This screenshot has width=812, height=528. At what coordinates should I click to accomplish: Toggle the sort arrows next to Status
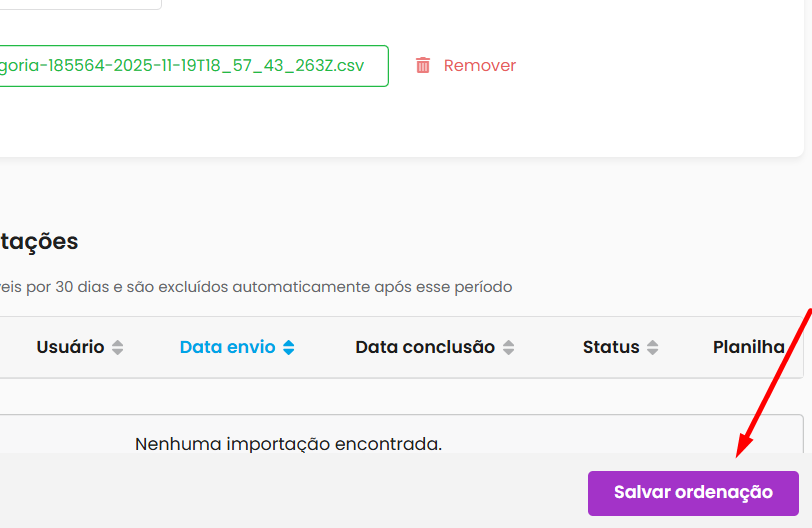653,348
